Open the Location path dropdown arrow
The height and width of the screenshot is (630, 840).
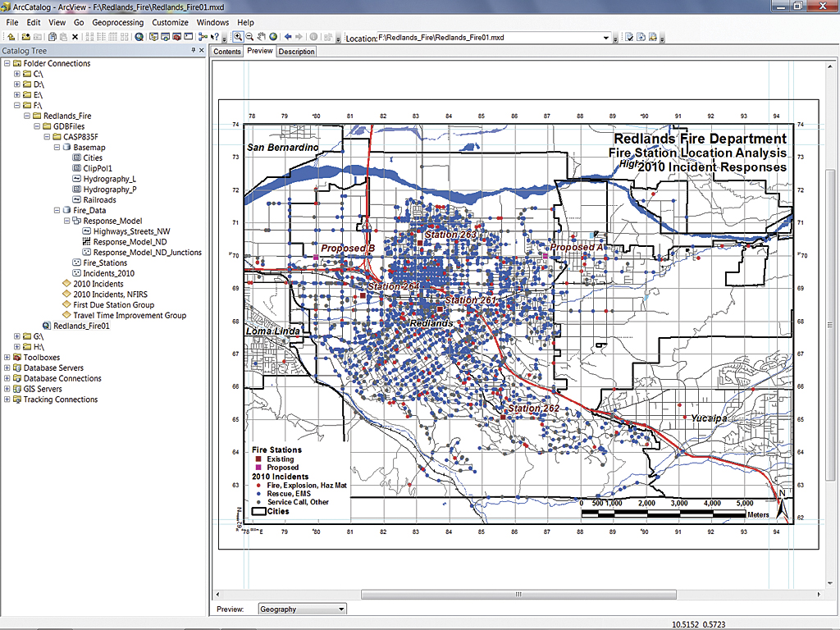[606, 38]
